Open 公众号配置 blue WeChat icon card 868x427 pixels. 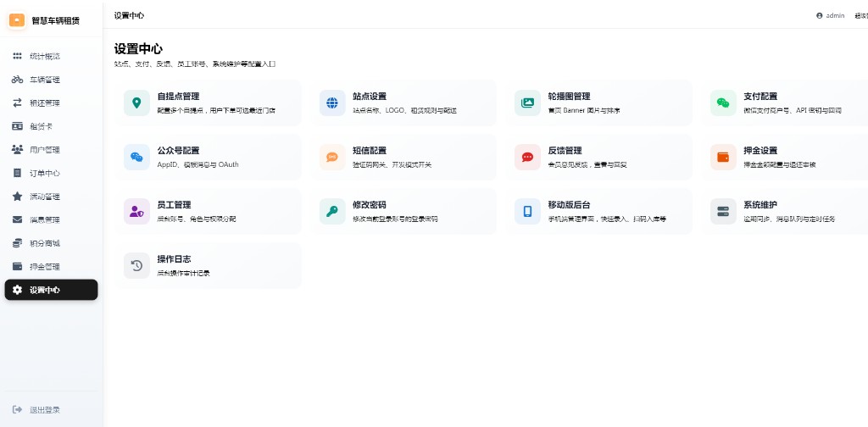tap(209, 157)
